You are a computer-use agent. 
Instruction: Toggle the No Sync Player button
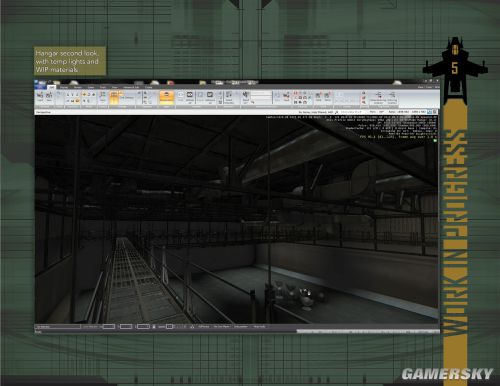(221, 327)
